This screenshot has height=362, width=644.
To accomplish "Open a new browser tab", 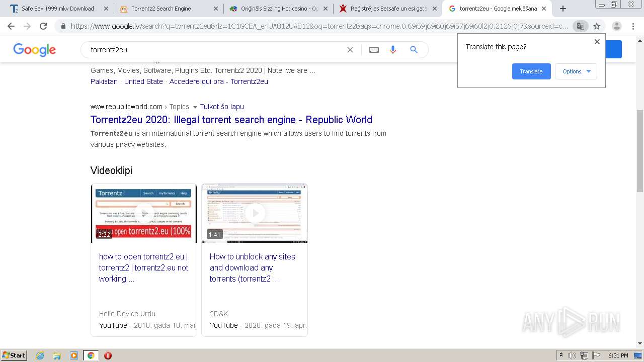I will tap(563, 9).
